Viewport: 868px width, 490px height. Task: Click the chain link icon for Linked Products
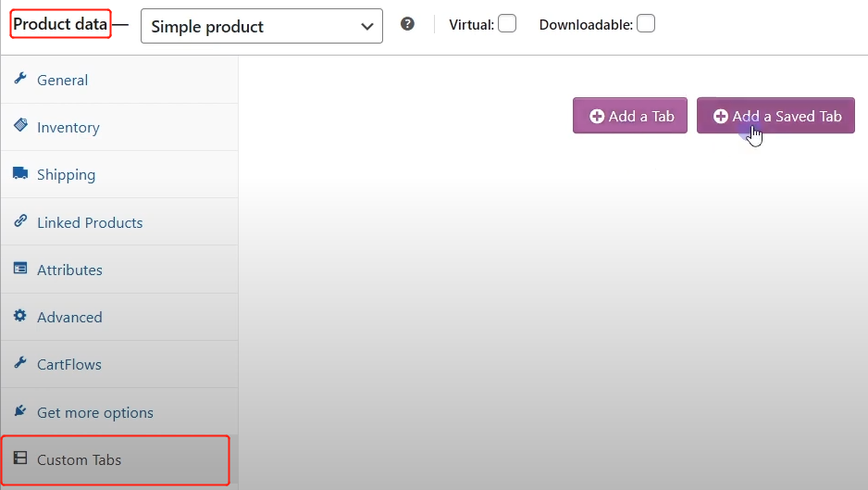pos(20,220)
